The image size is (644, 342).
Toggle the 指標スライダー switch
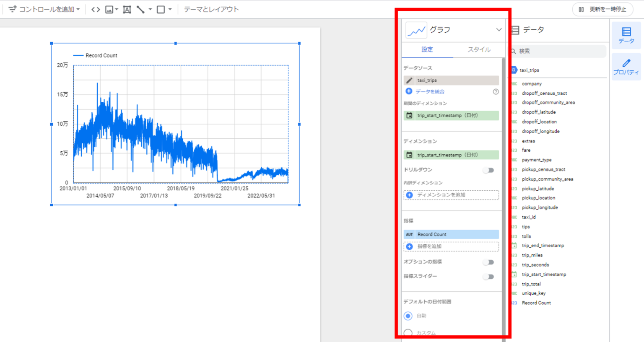488,277
